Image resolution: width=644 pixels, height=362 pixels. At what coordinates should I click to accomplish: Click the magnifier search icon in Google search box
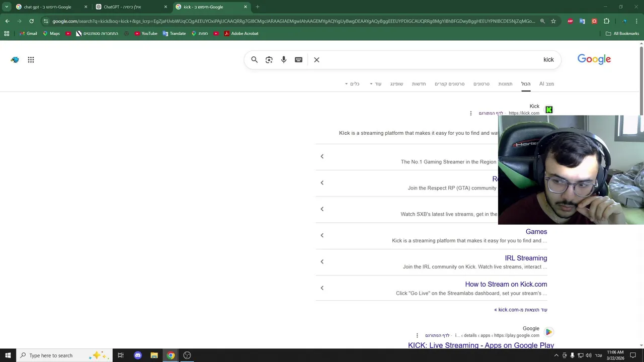254,60
